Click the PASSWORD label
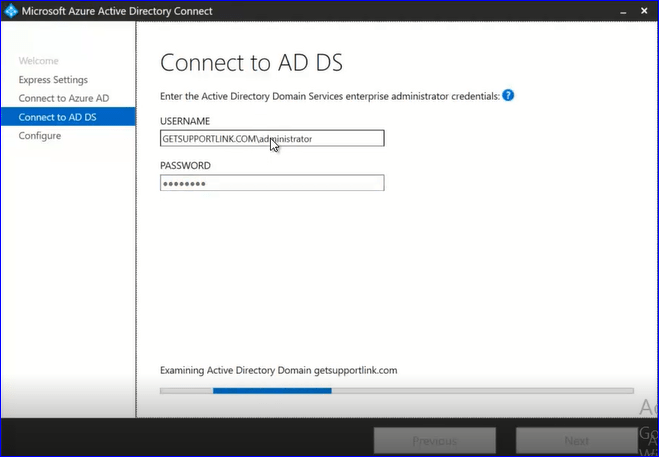Image resolution: width=659 pixels, height=457 pixels. (185, 166)
